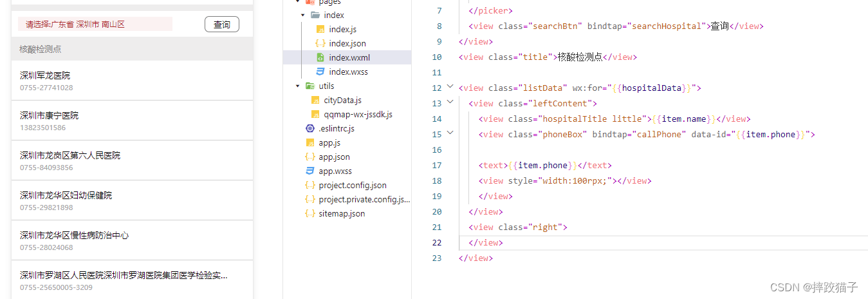
Task: Collapse the index folder arrow
Action: 302,15
